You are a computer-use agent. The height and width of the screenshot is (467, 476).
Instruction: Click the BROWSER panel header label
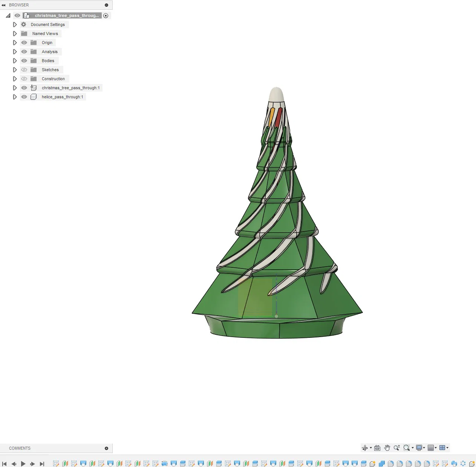19,5
